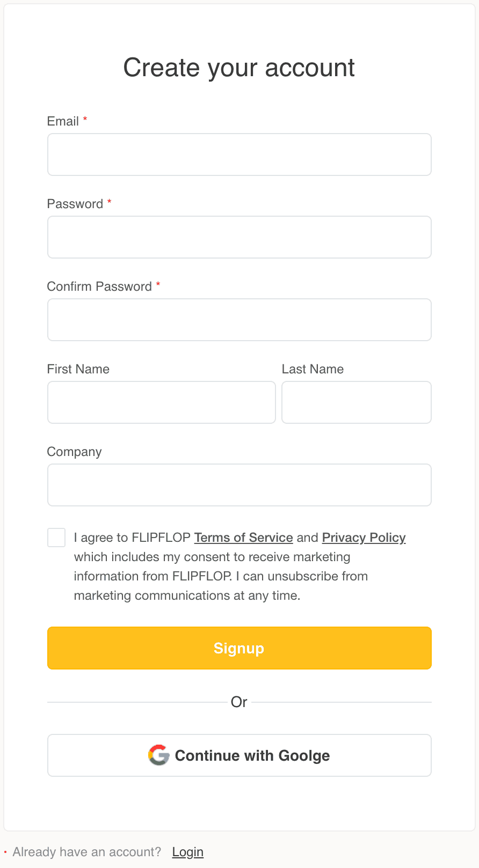
Task: Click the 'Already have an account?' text
Action: 87,852
